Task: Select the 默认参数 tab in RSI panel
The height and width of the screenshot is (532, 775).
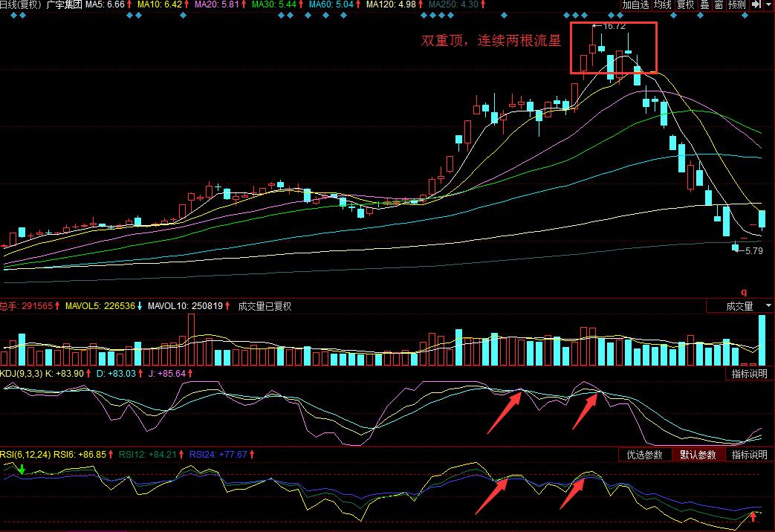Action: coord(698,455)
